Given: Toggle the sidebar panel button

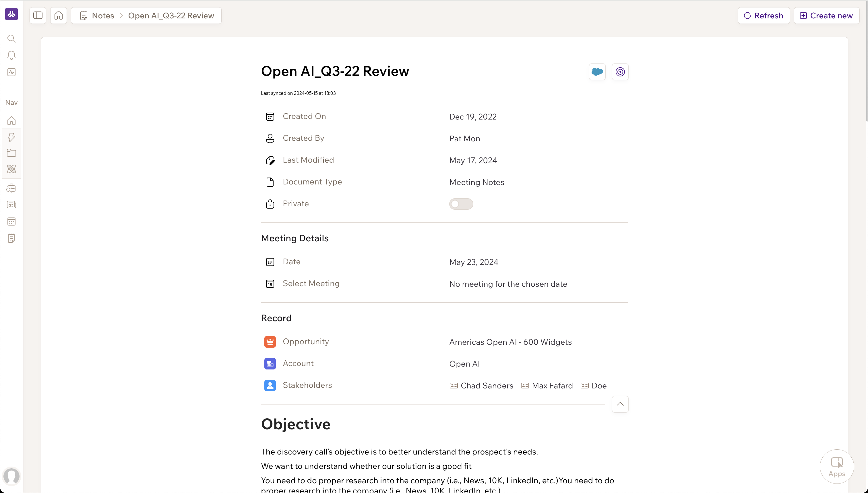Looking at the screenshot, I should click(x=38, y=16).
